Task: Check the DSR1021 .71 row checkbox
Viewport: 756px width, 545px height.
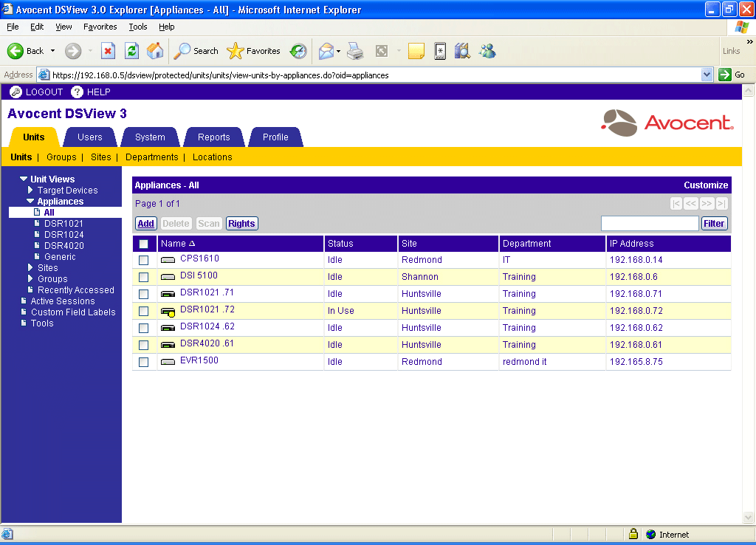Action: (x=144, y=294)
